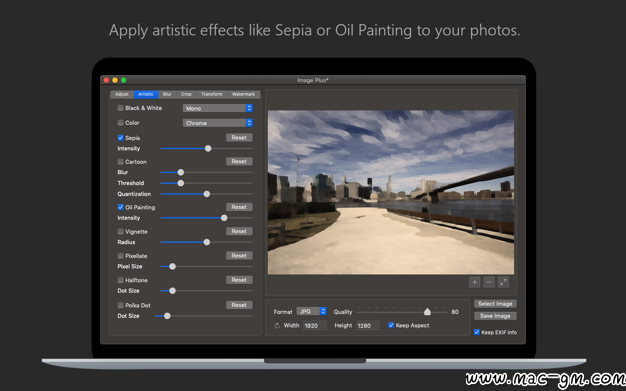Switch to the Adjust tab

coord(122,94)
